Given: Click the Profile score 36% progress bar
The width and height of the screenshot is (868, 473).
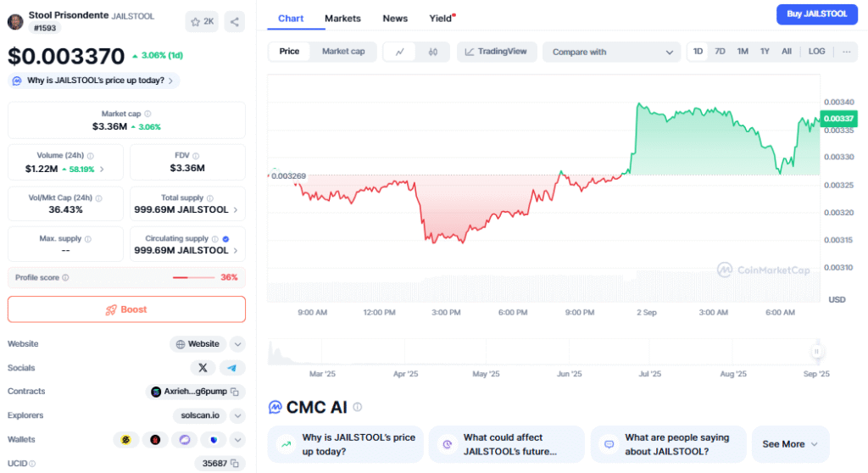Looking at the screenshot, I should pos(193,277).
